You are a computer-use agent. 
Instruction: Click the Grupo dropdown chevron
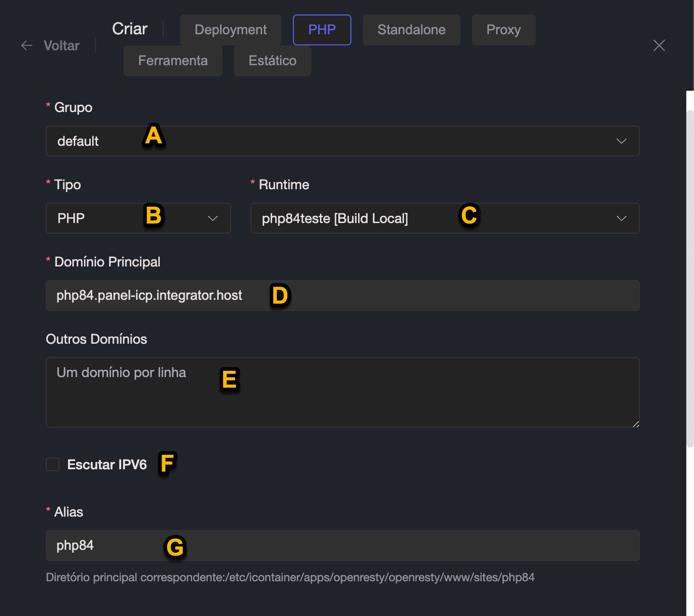621,141
